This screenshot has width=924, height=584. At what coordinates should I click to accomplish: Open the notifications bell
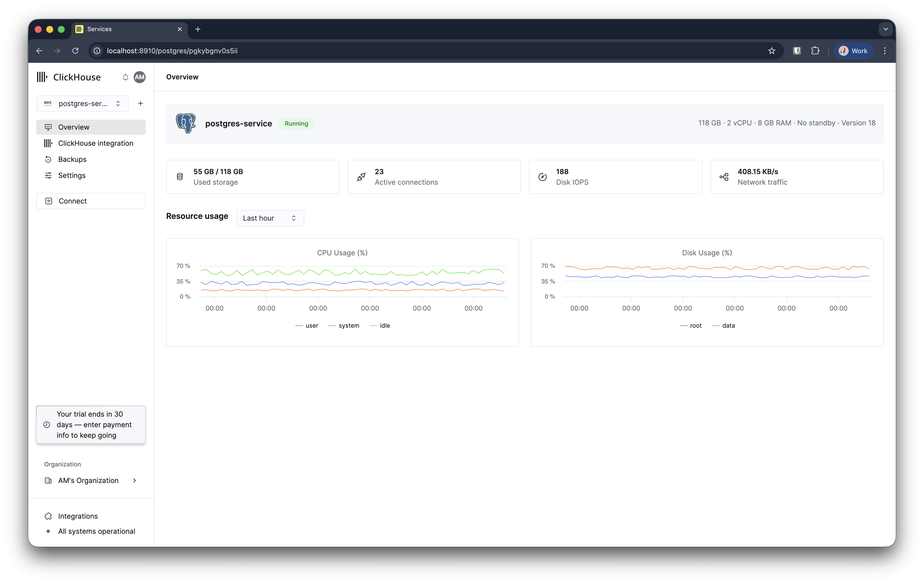pyautogui.click(x=125, y=77)
